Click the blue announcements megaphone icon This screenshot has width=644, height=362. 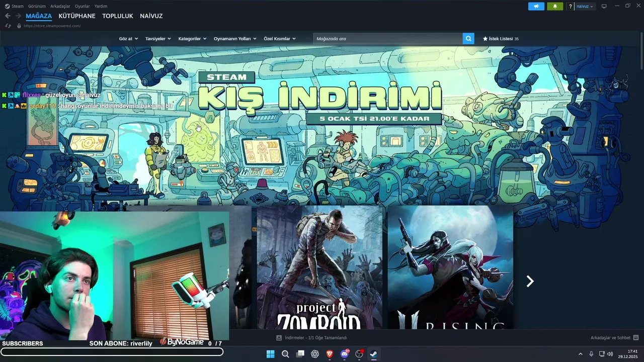click(536, 6)
